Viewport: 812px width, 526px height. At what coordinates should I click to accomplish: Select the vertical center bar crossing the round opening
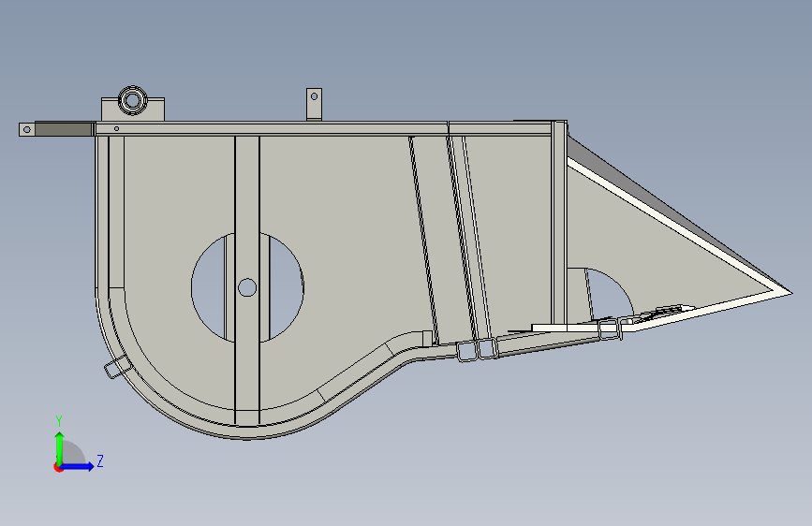coord(247,280)
